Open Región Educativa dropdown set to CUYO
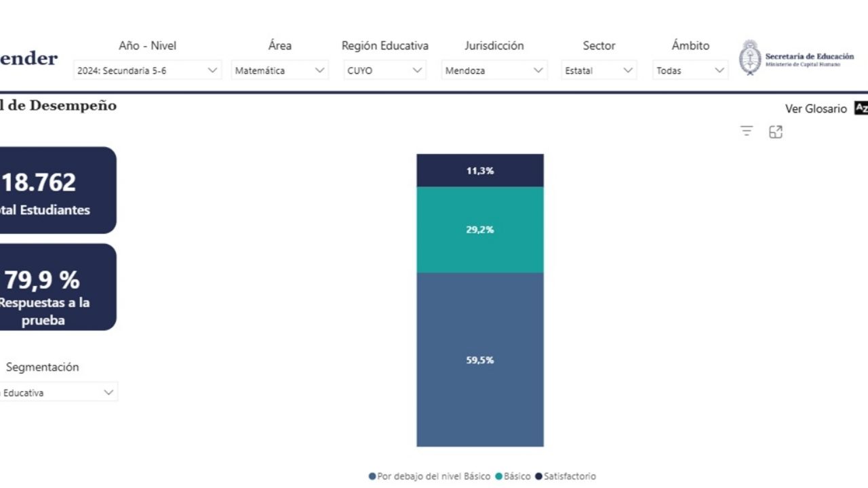This screenshot has width=868, height=488. point(384,70)
